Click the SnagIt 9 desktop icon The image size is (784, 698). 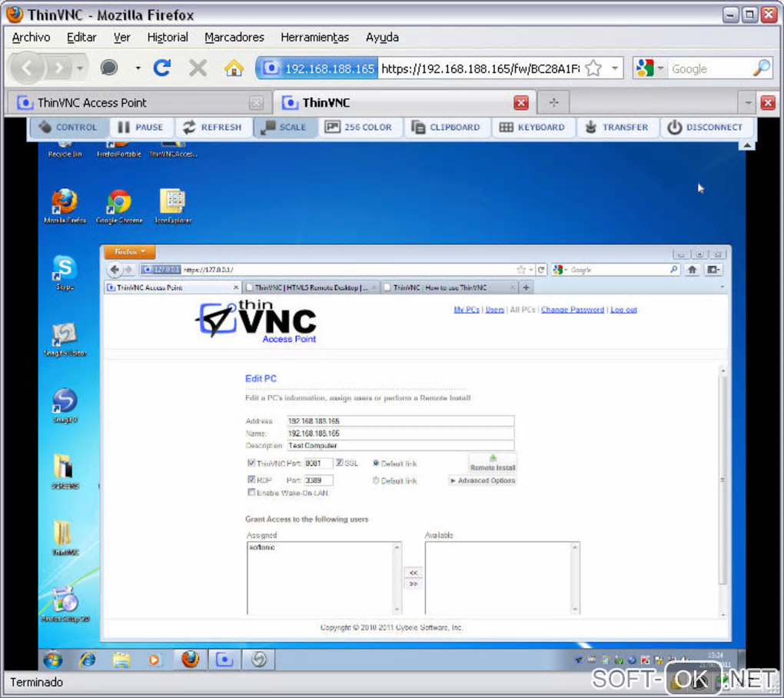pos(65,405)
